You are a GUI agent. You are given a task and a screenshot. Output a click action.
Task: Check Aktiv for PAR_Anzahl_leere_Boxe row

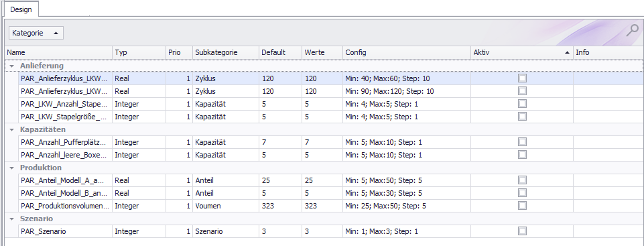tap(522, 155)
